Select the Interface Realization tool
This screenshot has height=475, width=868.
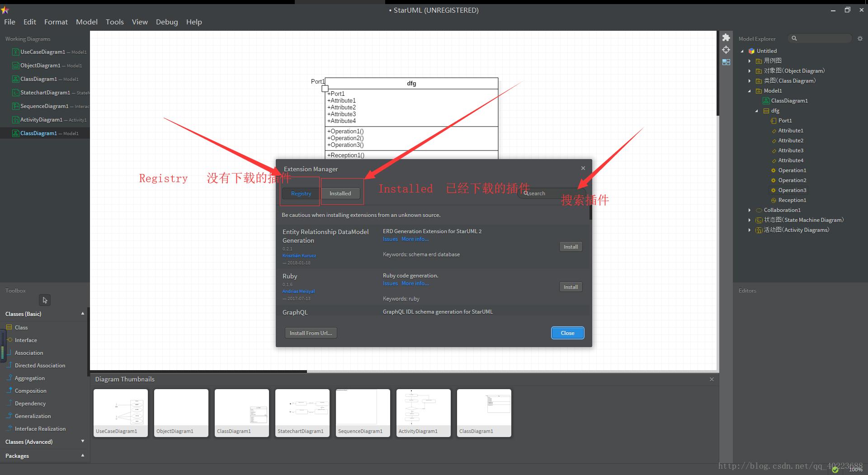point(40,428)
